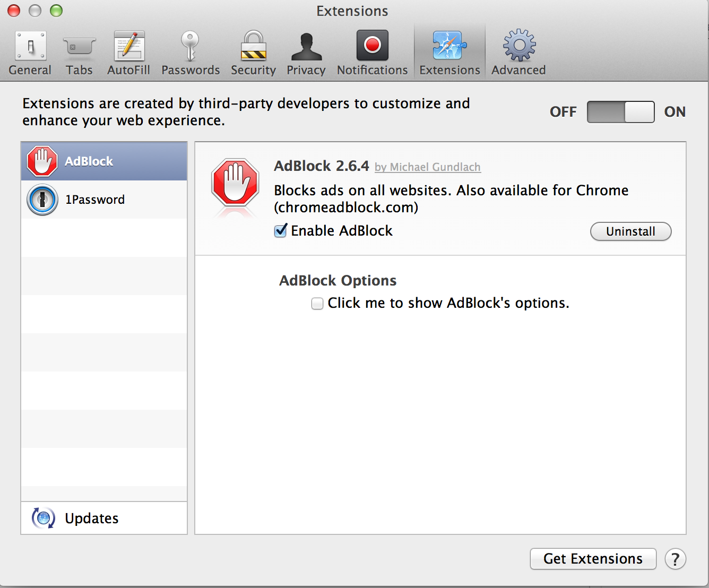The width and height of the screenshot is (709, 588).
Task: Go to Security preferences
Action: 253,53
